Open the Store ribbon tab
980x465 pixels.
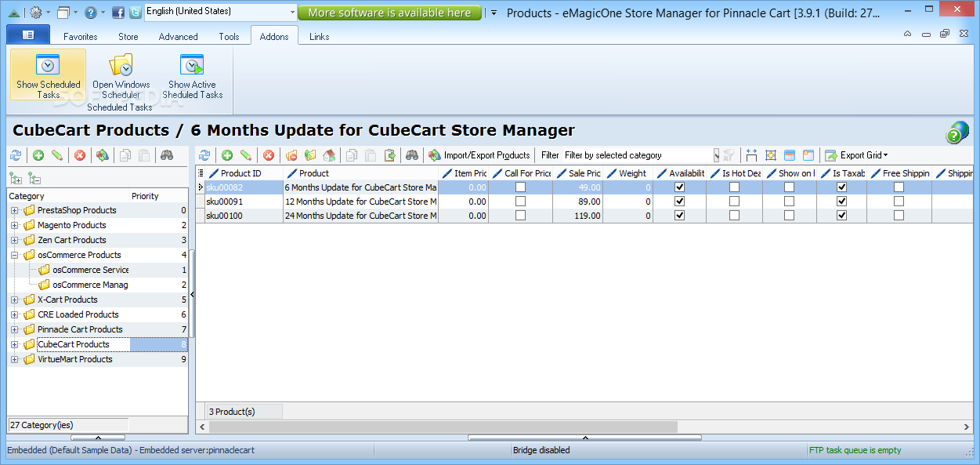pos(128,37)
